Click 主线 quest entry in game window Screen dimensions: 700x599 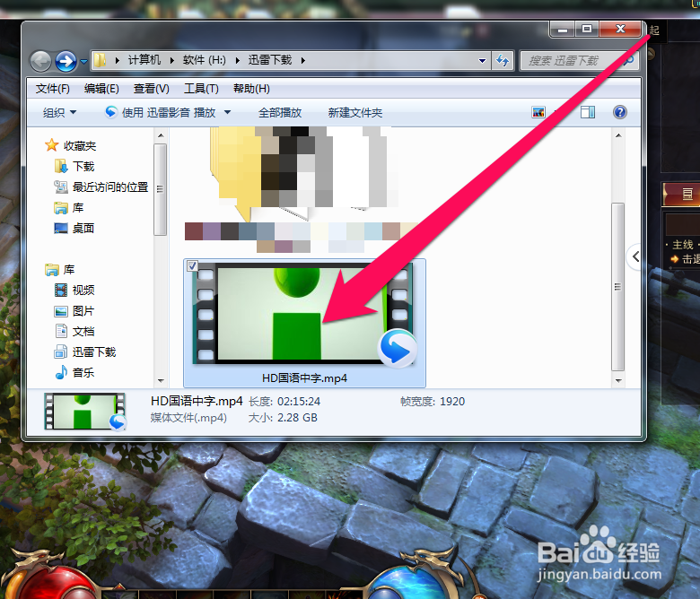(x=683, y=245)
